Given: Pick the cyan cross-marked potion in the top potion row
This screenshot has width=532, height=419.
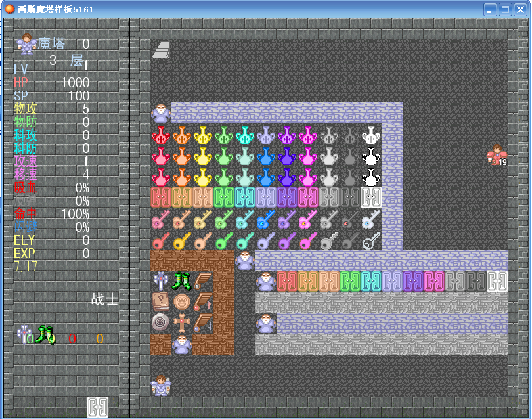Looking at the screenshot, I should point(245,135).
